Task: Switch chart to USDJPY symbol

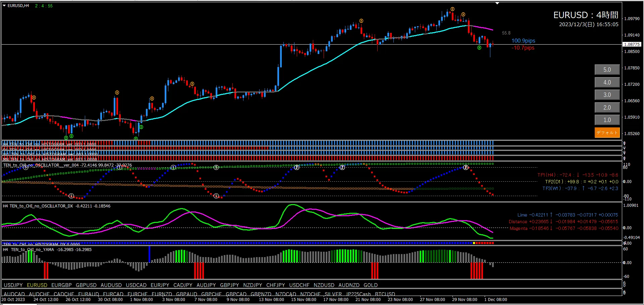Action: (x=13, y=285)
